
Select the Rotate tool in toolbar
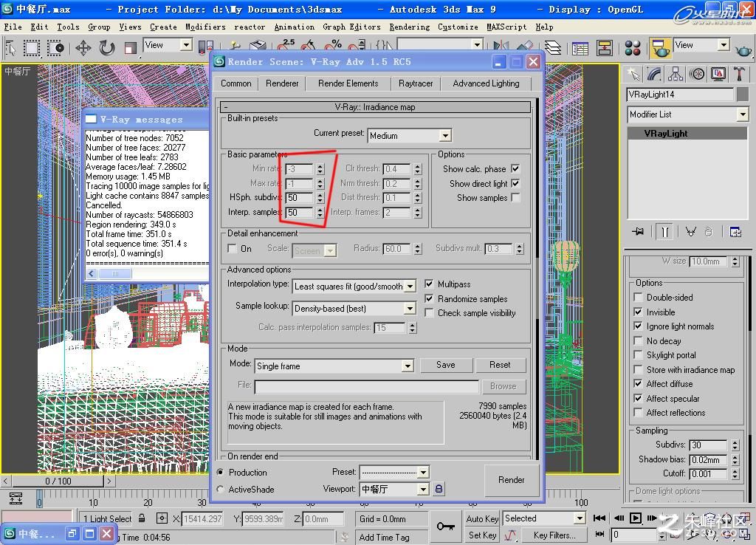coord(107,48)
